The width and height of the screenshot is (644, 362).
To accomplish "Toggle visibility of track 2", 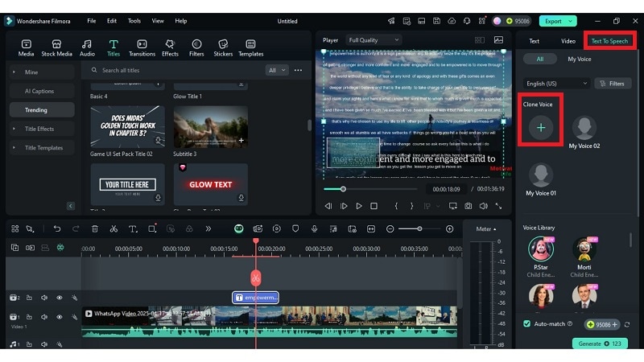I will (x=59, y=298).
